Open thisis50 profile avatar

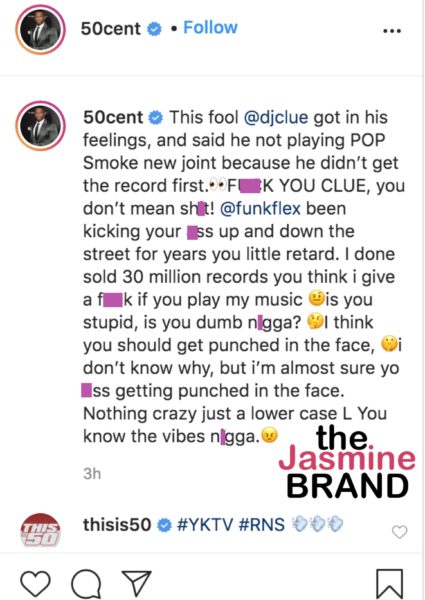40,530
